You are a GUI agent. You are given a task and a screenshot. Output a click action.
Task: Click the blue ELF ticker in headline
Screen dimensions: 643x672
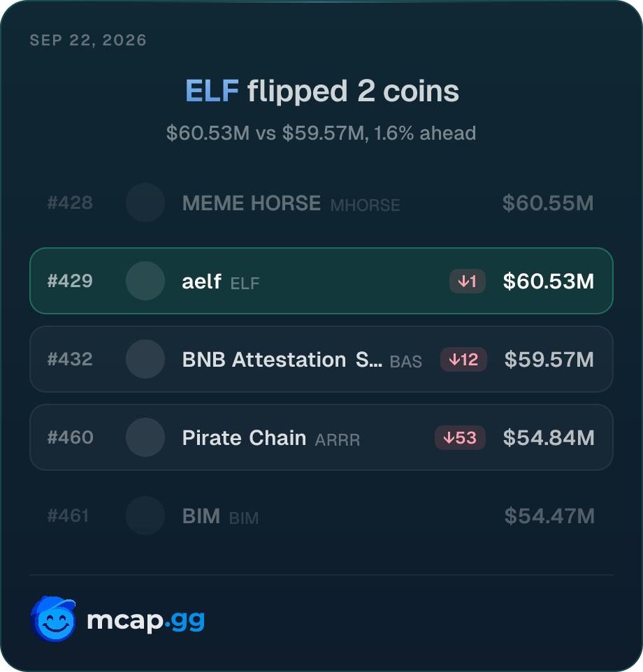pos(212,91)
